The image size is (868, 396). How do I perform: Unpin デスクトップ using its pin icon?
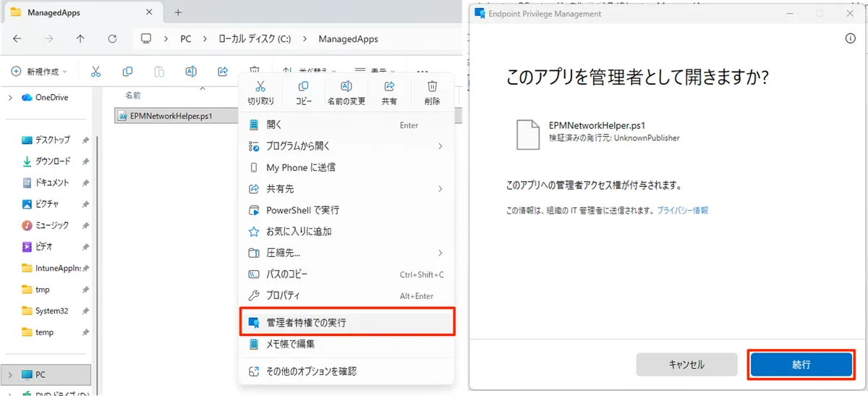point(85,140)
